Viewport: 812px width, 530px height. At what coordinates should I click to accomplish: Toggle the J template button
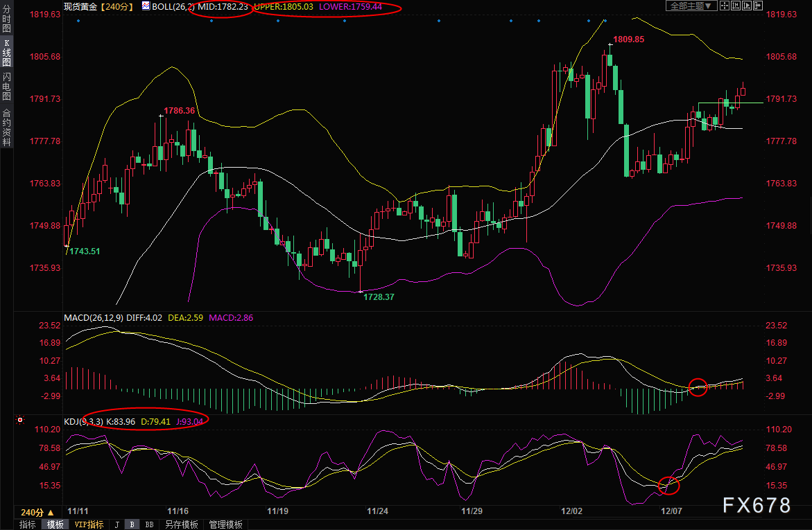(117, 524)
